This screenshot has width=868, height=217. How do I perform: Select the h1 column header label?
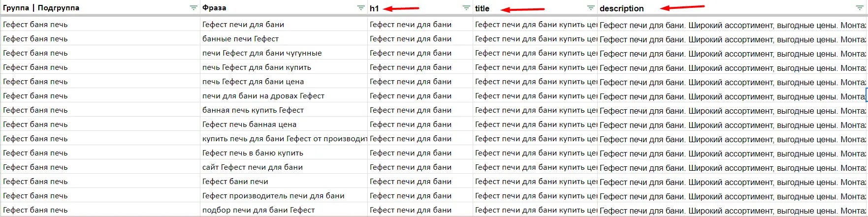pos(374,8)
